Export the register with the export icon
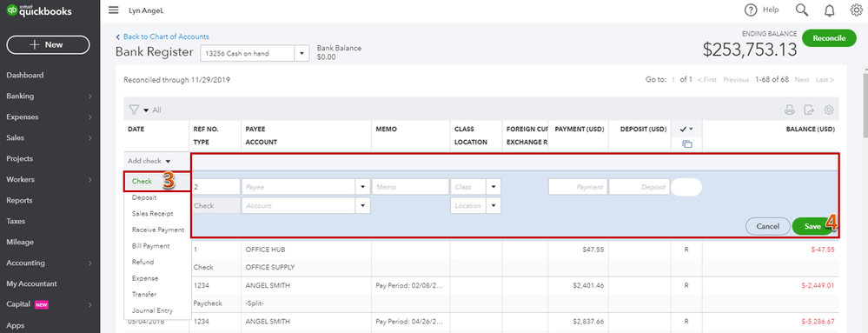The image size is (868, 333). pos(809,110)
